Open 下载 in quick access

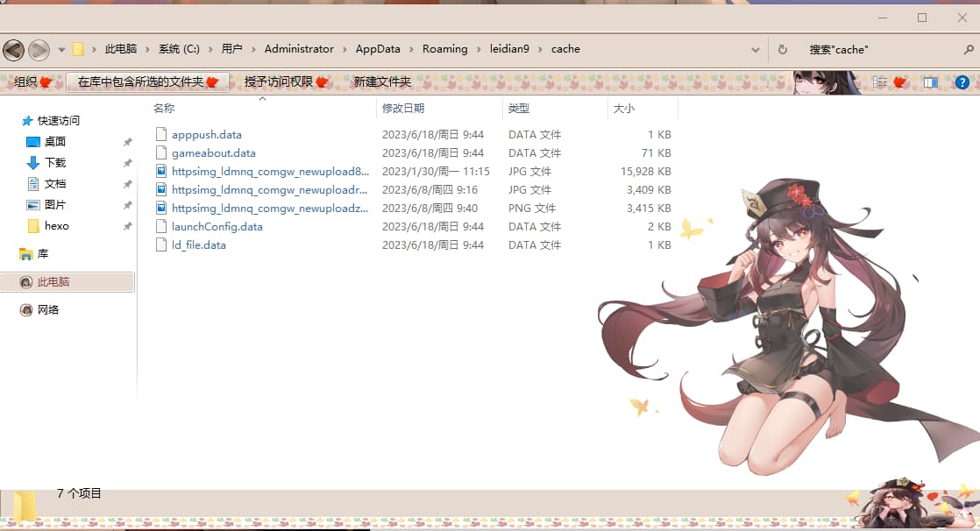[x=55, y=162]
